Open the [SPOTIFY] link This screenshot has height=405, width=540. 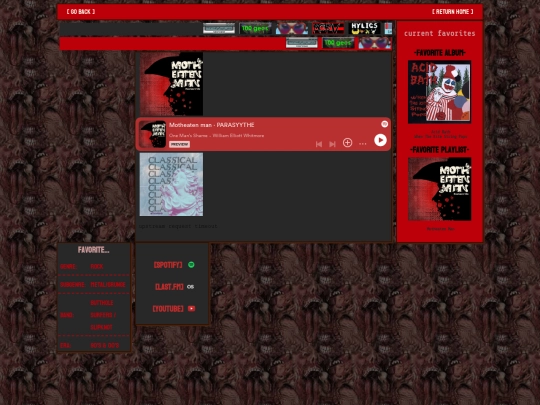[168, 265]
